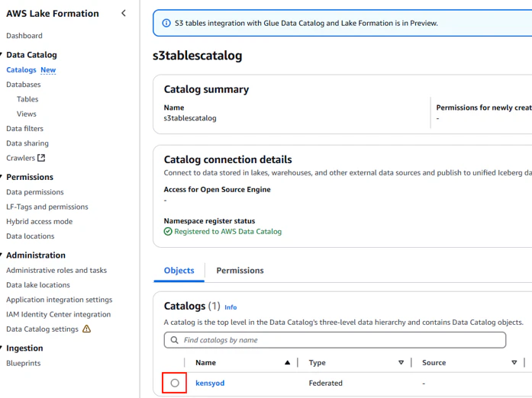Viewport: 532px width, 398px height.
Task: Click the AWS Lake Formation sidebar title
Action: [53, 14]
